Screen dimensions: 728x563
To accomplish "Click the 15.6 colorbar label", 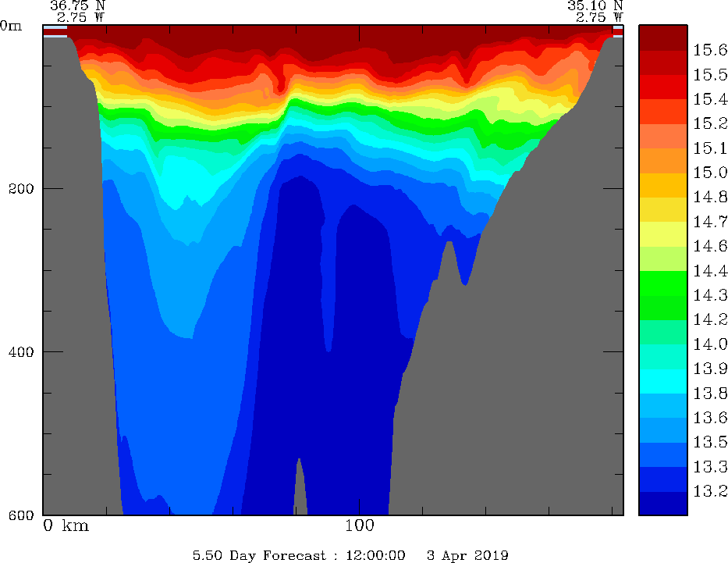I will 710,50.
